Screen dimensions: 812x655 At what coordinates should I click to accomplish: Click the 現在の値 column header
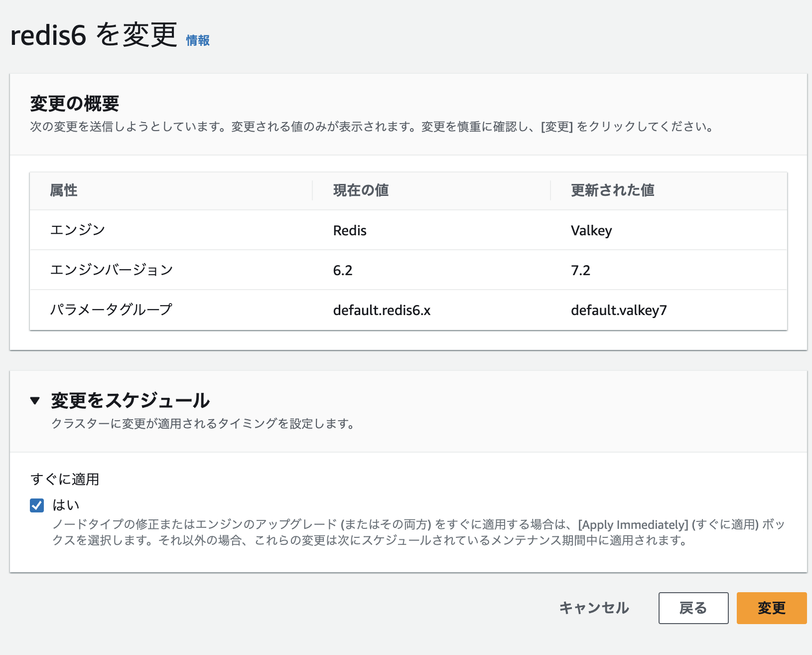point(361,190)
